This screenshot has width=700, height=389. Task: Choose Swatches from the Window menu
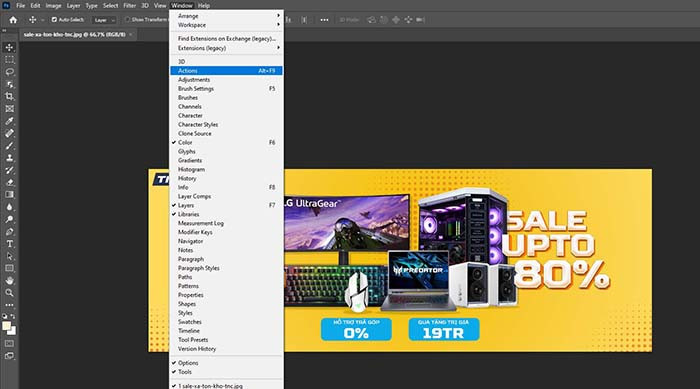pyautogui.click(x=226, y=322)
